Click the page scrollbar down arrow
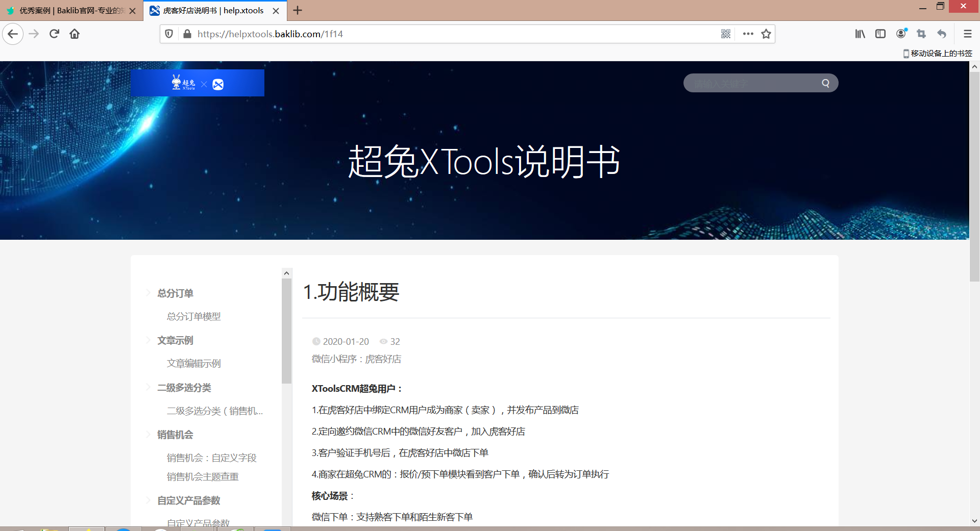Image resolution: width=980 pixels, height=531 pixels. 974,521
